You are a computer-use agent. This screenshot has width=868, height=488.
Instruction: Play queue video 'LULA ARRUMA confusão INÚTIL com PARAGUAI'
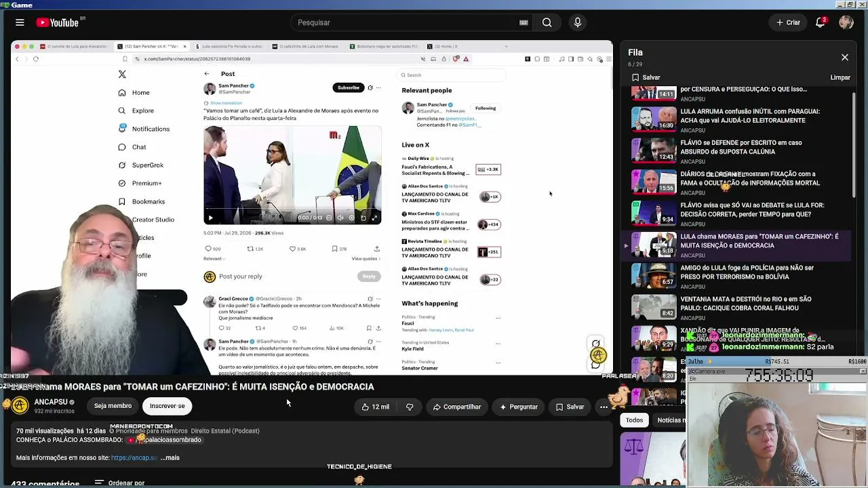click(x=740, y=120)
